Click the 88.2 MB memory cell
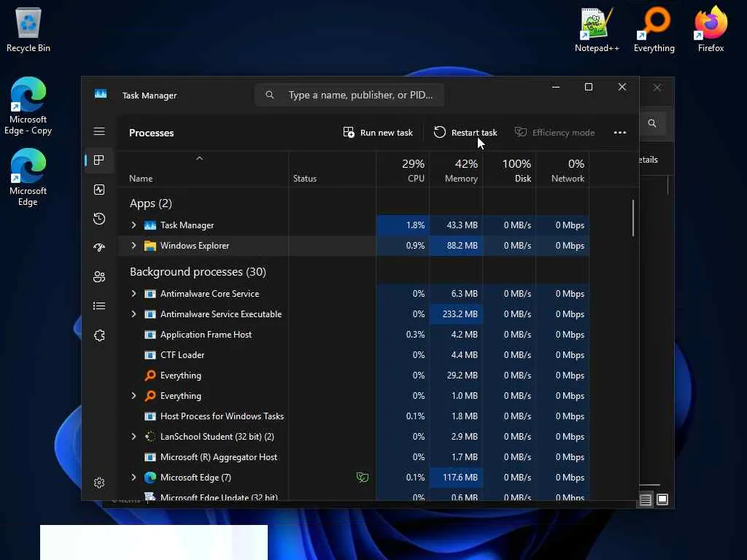 click(456, 246)
